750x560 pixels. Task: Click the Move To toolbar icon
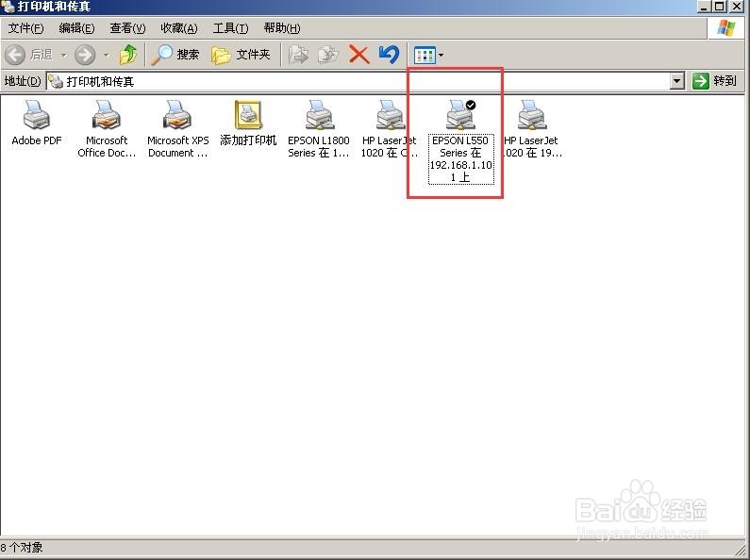tap(298, 55)
